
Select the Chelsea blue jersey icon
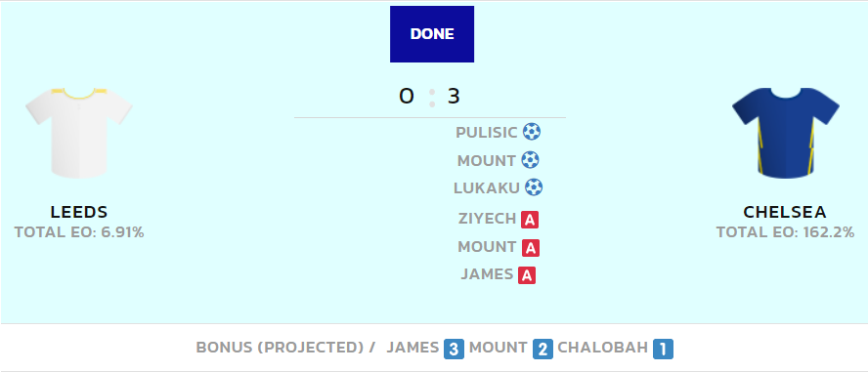click(786, 133)
